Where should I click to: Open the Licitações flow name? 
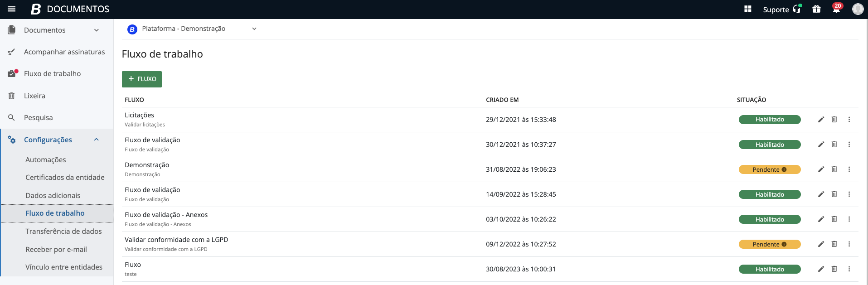139,115
